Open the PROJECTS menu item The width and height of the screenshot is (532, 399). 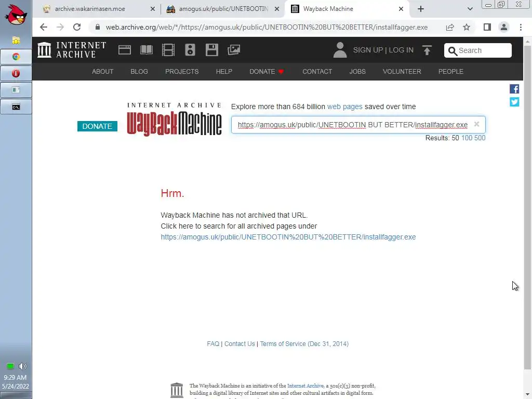pos(182,72)
